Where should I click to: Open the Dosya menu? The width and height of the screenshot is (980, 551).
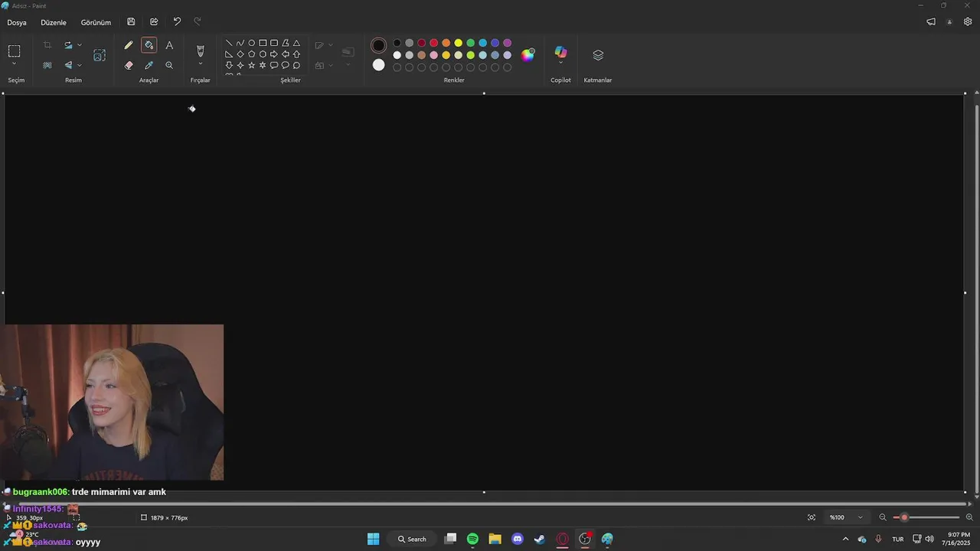tap(17, 22)
